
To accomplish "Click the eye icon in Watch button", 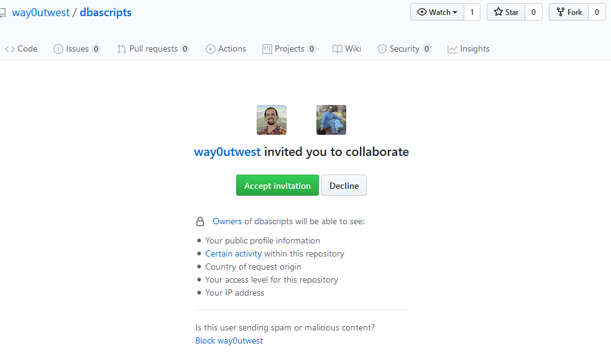I will tap(421, 12).
